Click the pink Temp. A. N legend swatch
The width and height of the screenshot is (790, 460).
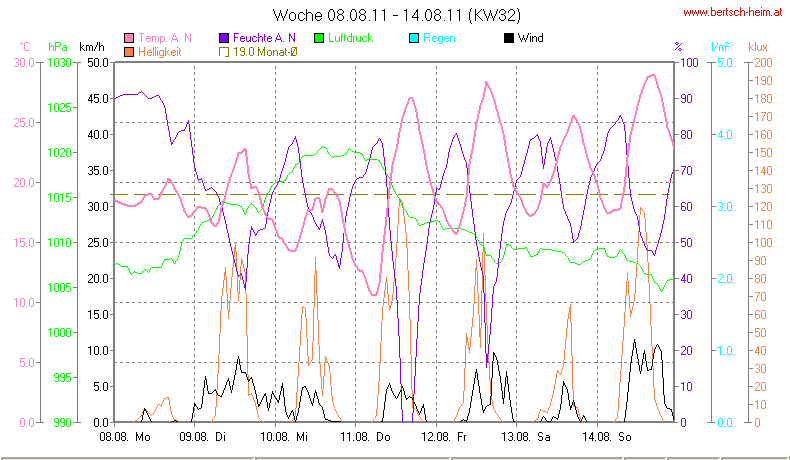click(129, 38)
